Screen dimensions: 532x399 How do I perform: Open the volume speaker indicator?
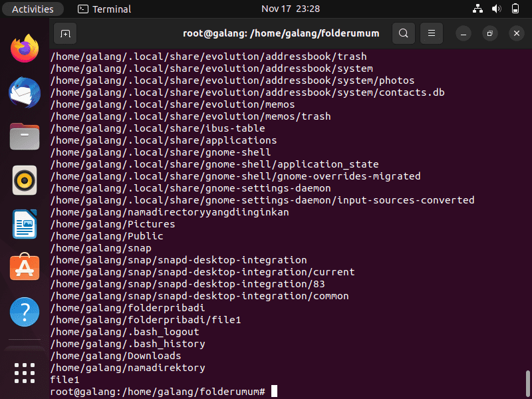496,9
